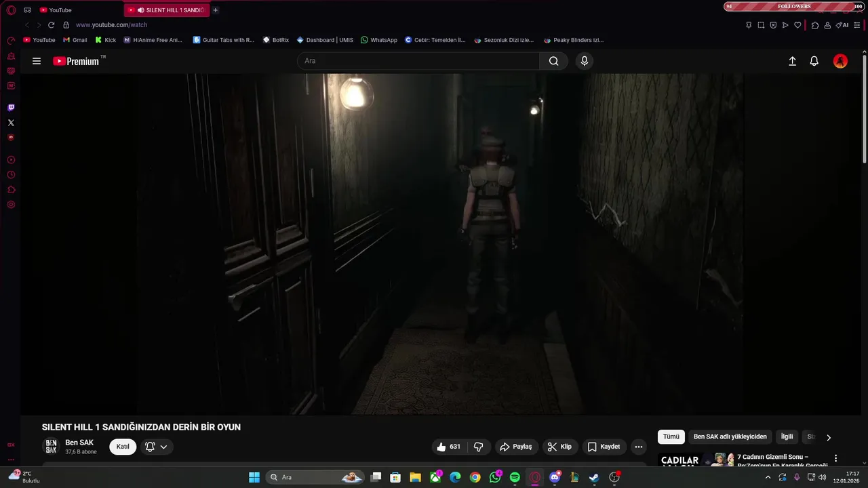Screen dimensions: 868x488
Task: Toggle notification bell for Ben SAK channel
Action: click(x=157, y=447)
